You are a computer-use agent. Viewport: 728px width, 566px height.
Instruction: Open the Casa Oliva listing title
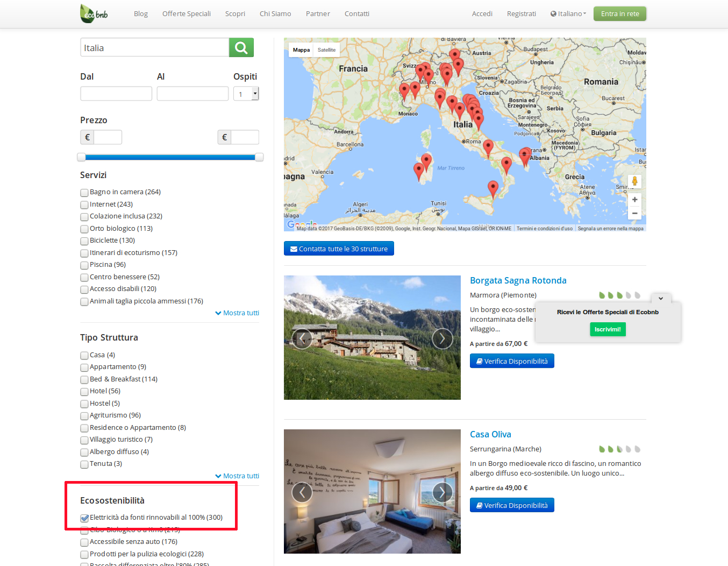[x=490, y=434]
